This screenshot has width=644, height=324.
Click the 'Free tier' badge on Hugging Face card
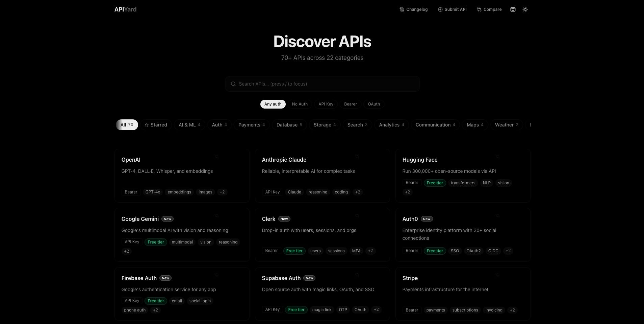[435, 183]
